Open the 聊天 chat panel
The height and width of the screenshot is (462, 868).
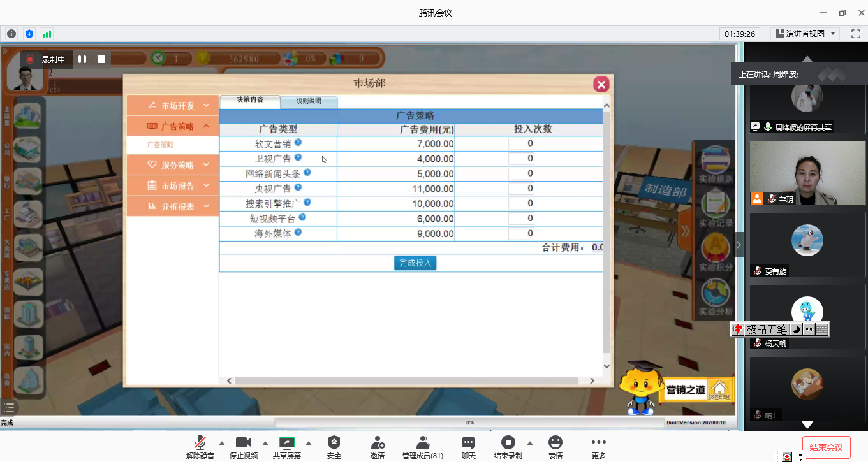(469, 447)
